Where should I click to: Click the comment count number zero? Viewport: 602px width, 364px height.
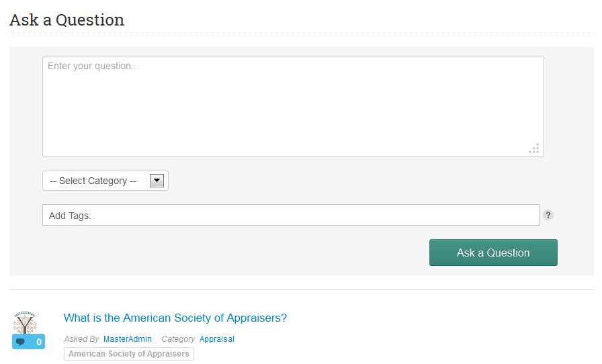(39, 342)
